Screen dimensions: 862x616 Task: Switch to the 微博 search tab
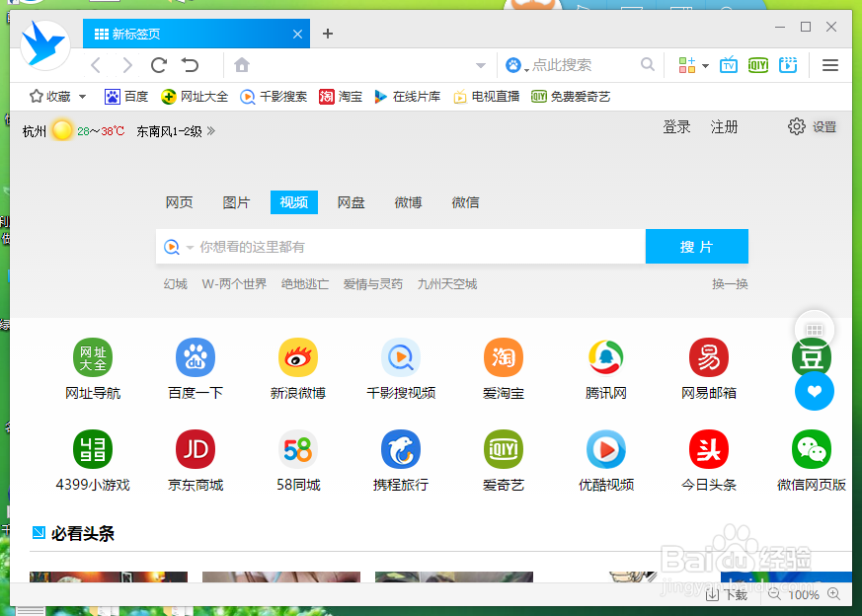(x=409, y=202)
